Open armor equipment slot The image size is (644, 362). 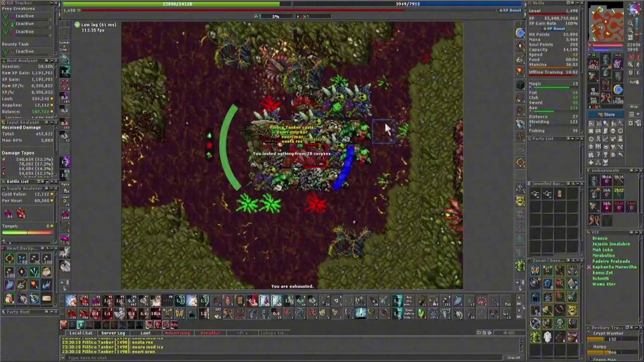(x=605, y=71)
